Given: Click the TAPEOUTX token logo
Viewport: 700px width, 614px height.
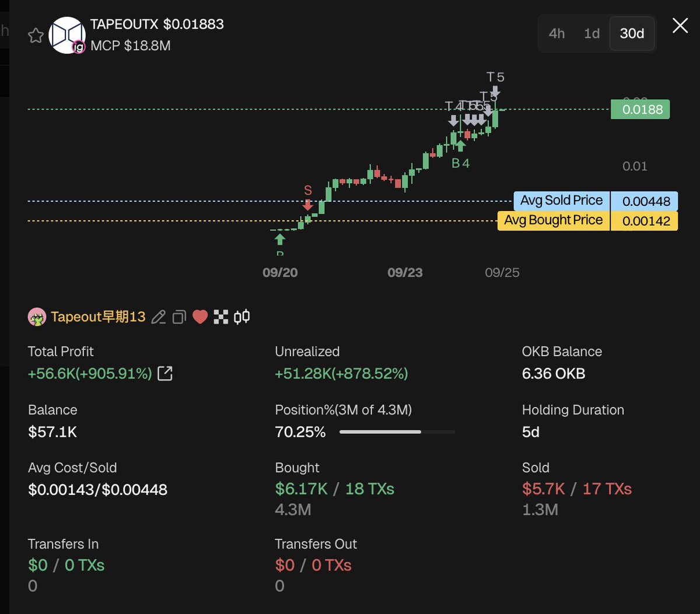Looking at the screenshot, I should point(67,36).
